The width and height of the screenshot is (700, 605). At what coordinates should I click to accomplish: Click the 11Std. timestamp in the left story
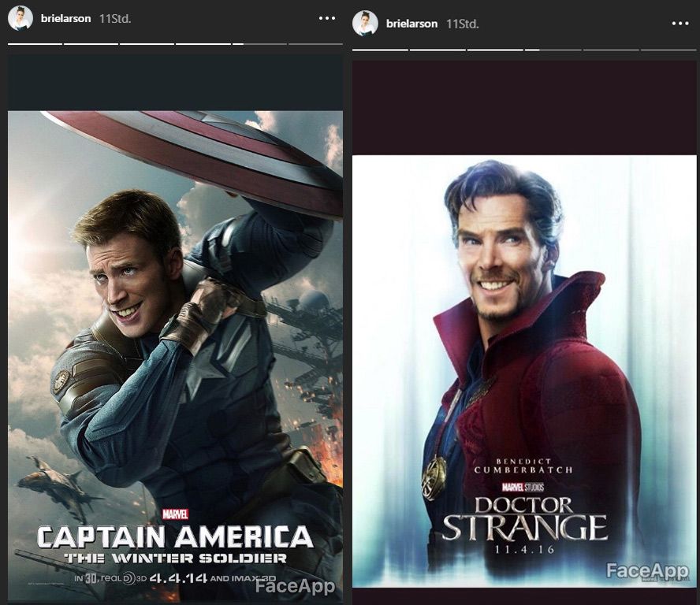click(x=115, y=19)
